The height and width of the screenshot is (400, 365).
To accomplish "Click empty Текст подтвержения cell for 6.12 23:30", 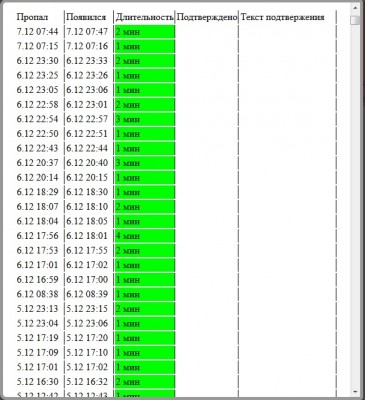I will [x=287, y=61].
